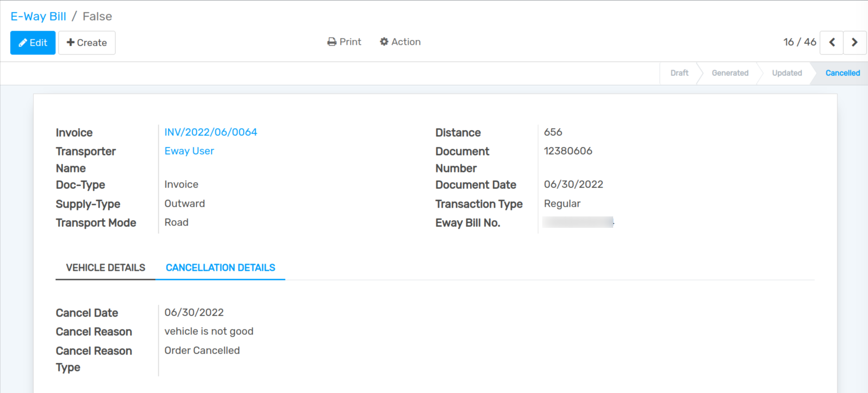
Task: Create a new E-Way Bill record
Action: pyautogui.click(x=86, y=43)
